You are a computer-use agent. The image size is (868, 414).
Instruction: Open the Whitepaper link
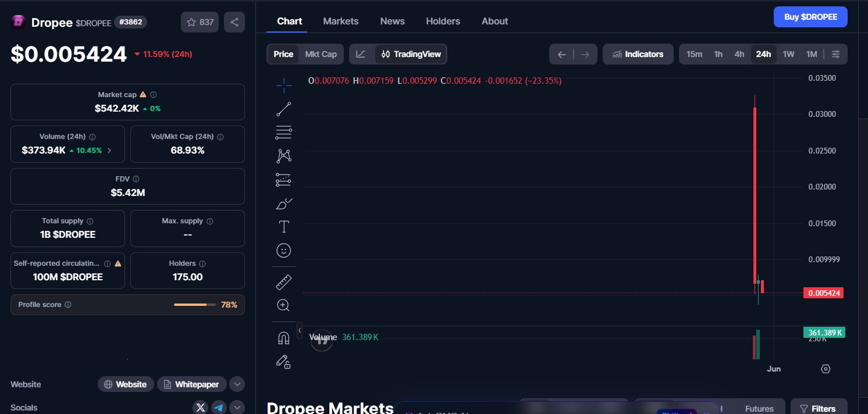(191, 384)
